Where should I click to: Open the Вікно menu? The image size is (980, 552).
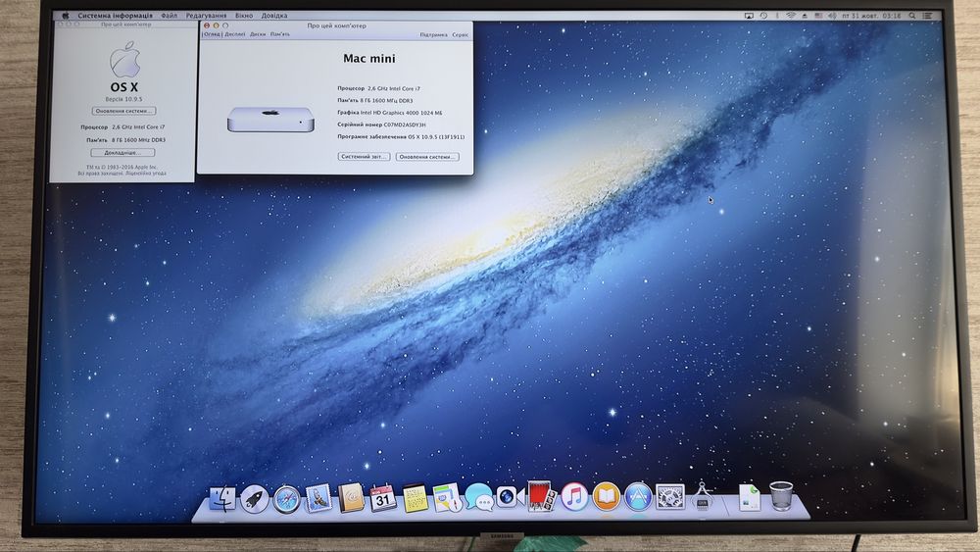pyautogui.click(x=244, y=16)
